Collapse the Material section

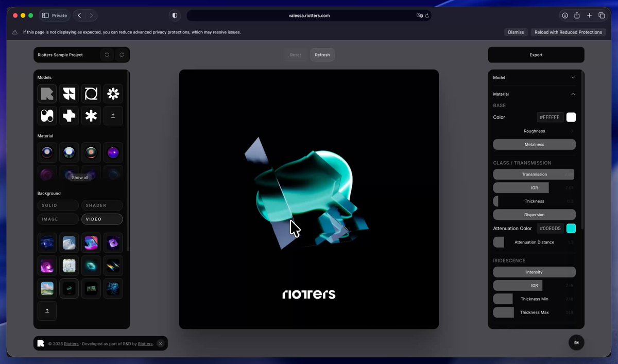pyautogui.click(x=534, y=94)
